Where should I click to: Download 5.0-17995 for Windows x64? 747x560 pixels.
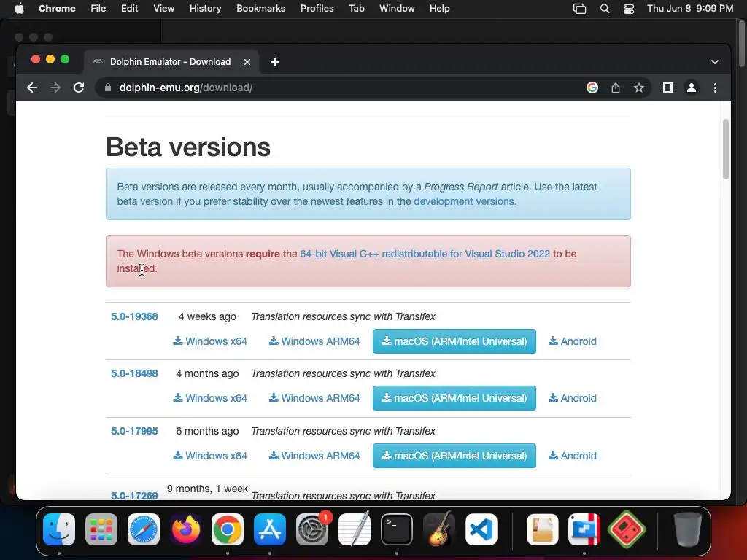(x=210, y=456)
